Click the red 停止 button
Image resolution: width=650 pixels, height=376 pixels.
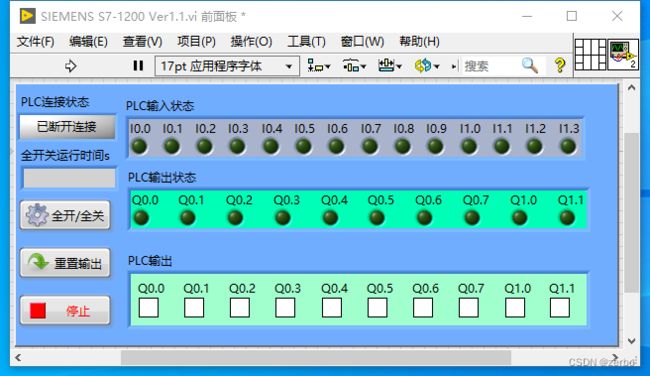65,310
